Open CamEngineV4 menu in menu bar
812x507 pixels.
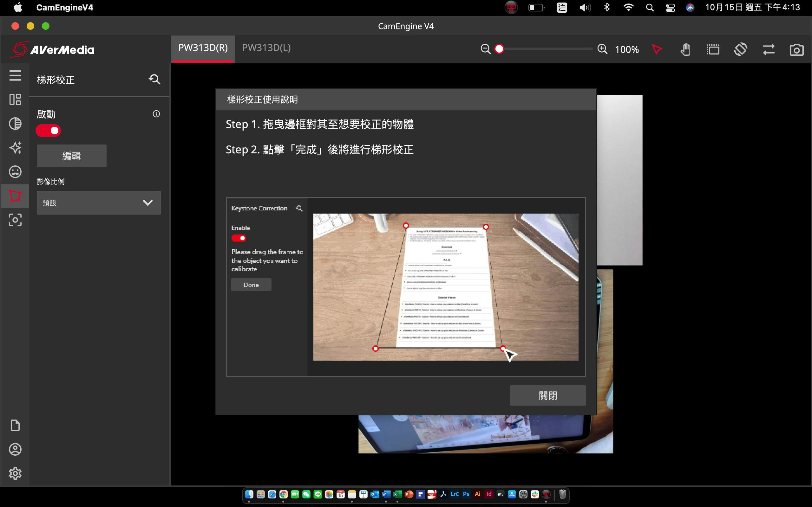click(65, 7)
